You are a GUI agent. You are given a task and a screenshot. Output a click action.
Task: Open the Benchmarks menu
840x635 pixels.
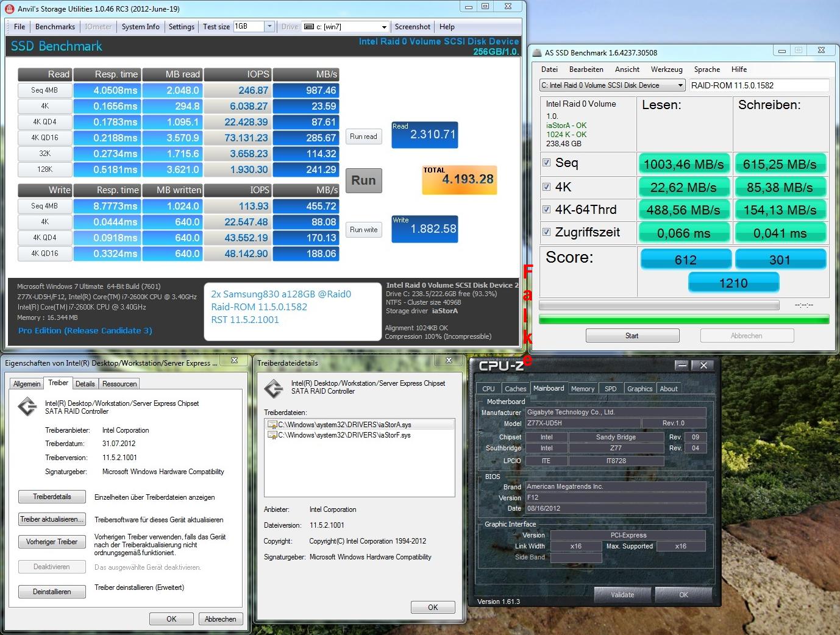55,27
